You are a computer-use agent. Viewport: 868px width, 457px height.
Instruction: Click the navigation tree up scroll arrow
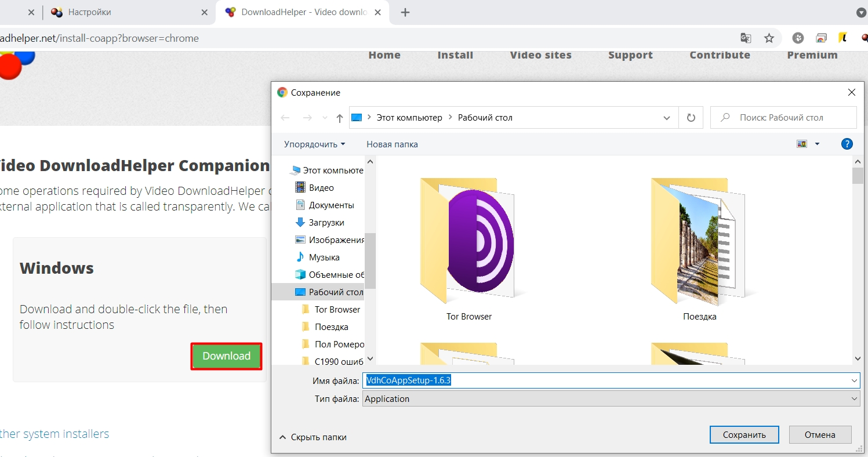[x=371, y=161]
